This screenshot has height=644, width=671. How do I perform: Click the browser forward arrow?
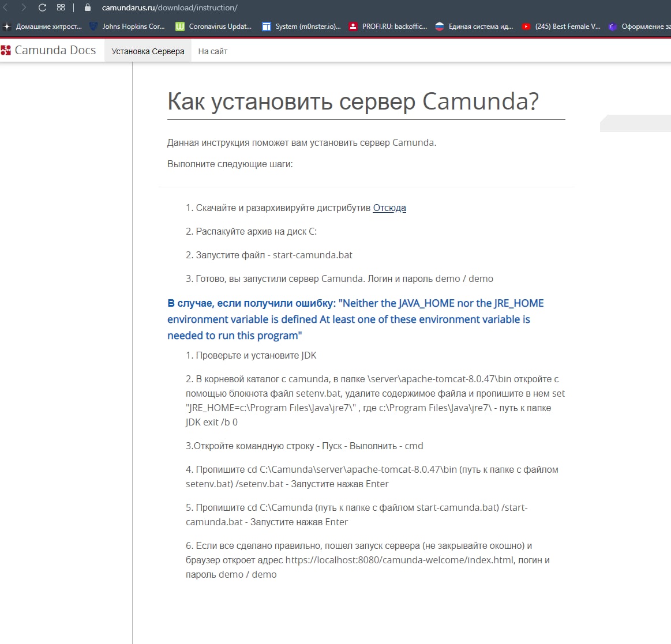coord(24,7)
